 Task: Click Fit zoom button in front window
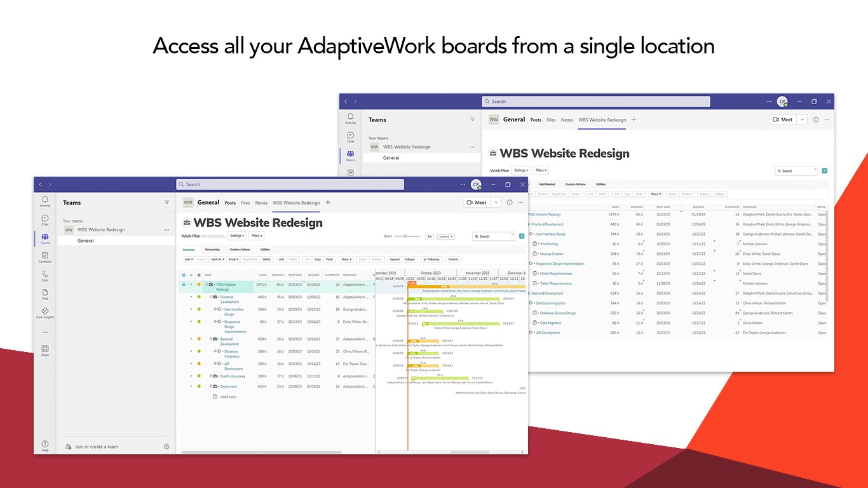(x=430, y=236)
